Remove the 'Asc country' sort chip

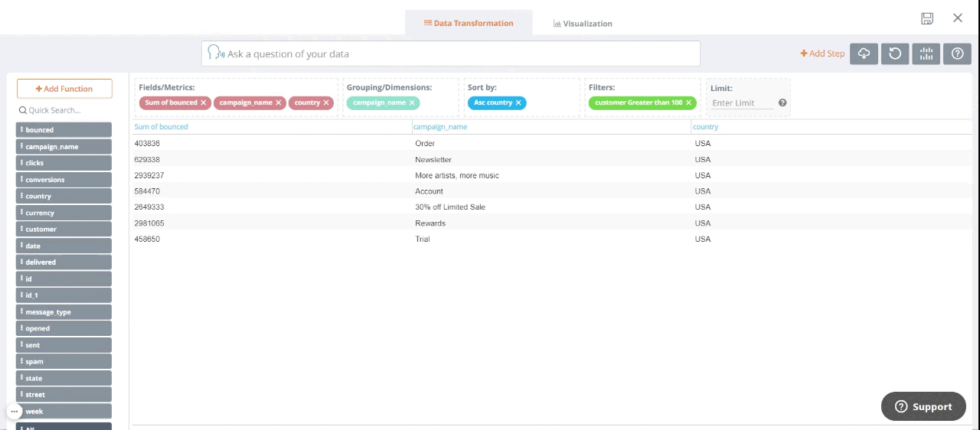click(518, 103)
